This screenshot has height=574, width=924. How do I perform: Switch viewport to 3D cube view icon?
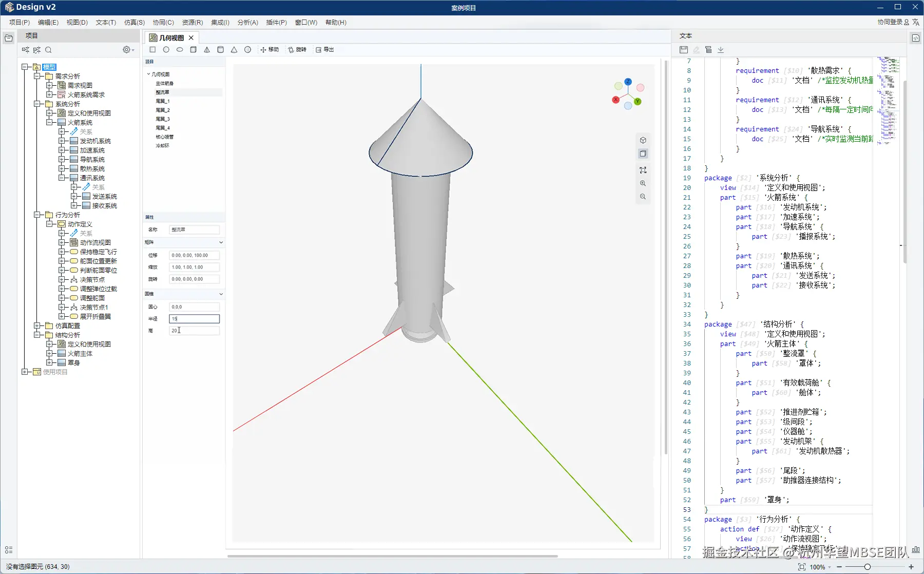(643, 140)
